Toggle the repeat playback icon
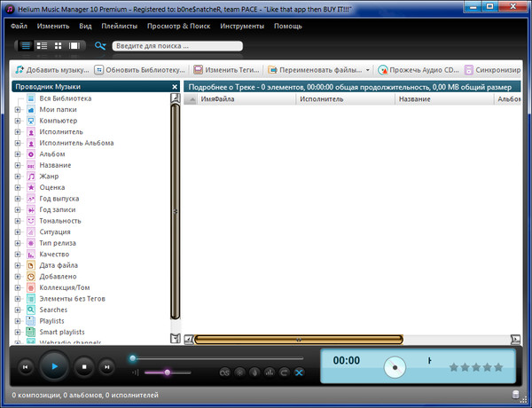 point(284,373)
